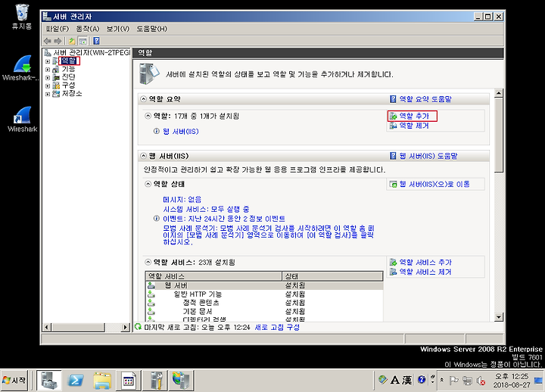Open the 파일(F) menu

pos(58,29)
